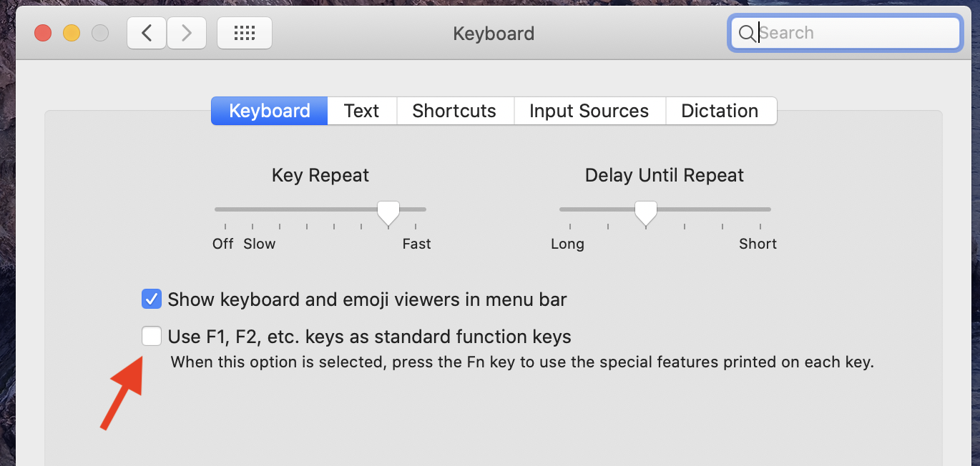Minimize the window with the yellow button
Image resolution: width=980 pixels, height=466 pixels.
[72, 33]
